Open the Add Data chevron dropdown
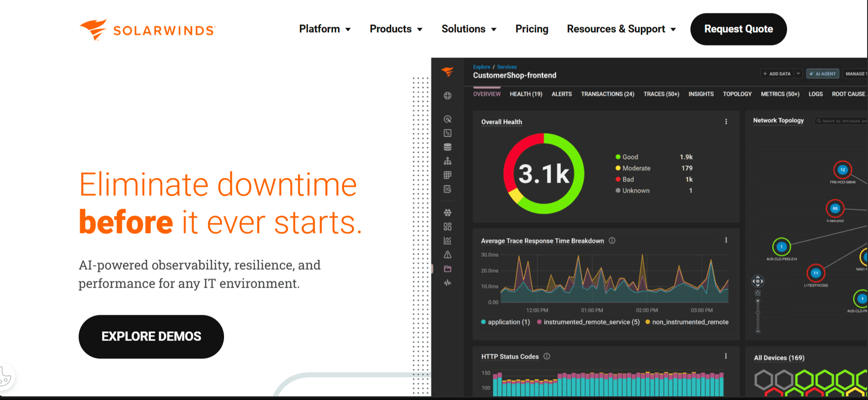The width and height of the screenshot is (868, 400). click(799, 74)
